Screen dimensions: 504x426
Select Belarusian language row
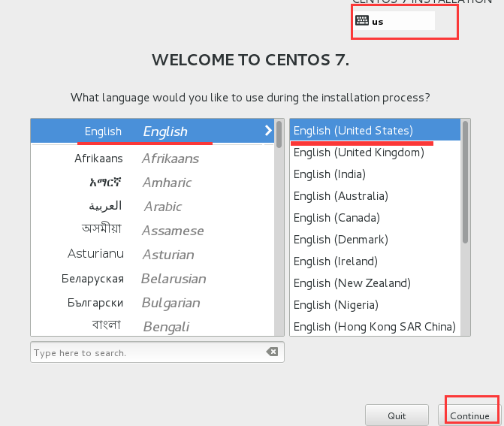coord(152,279)
